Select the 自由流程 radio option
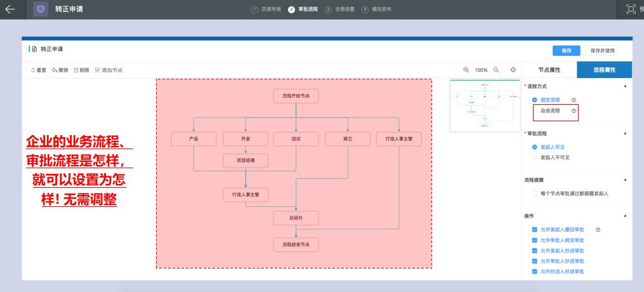Viewport: 644px width, 292px height. click(536, 111)
